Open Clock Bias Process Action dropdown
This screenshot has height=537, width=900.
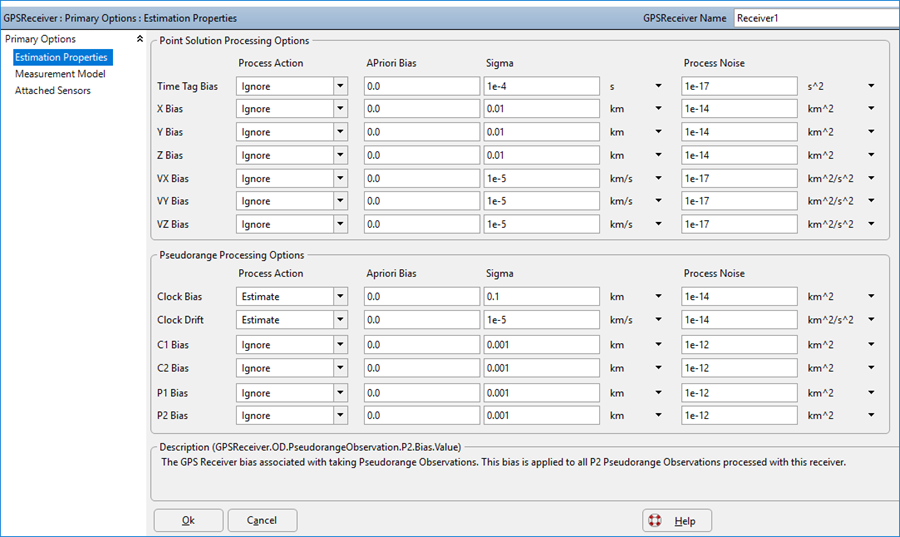pos(340,297)
